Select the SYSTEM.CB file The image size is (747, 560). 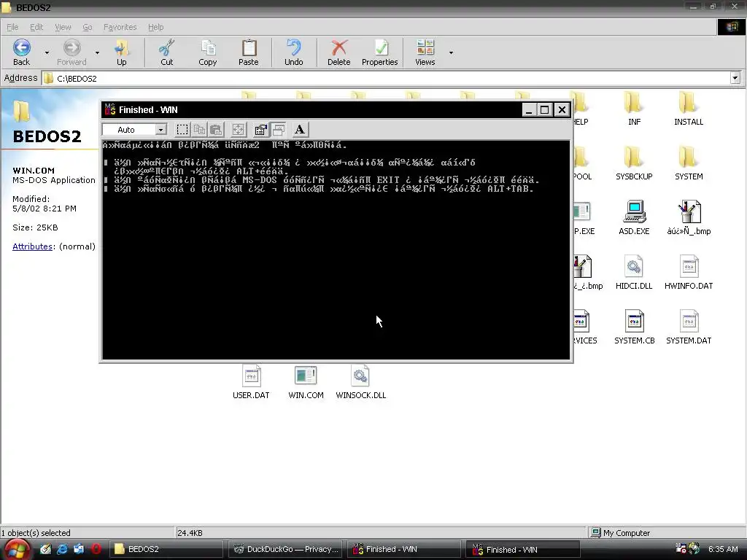(634, 327)
